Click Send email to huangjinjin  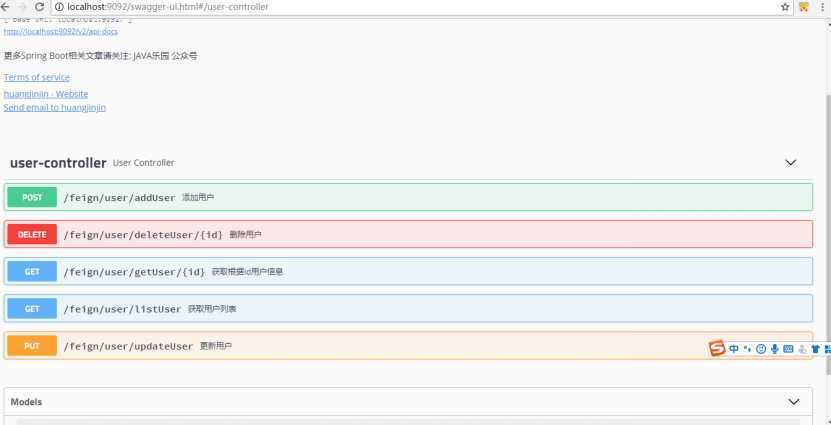(55, 108)
